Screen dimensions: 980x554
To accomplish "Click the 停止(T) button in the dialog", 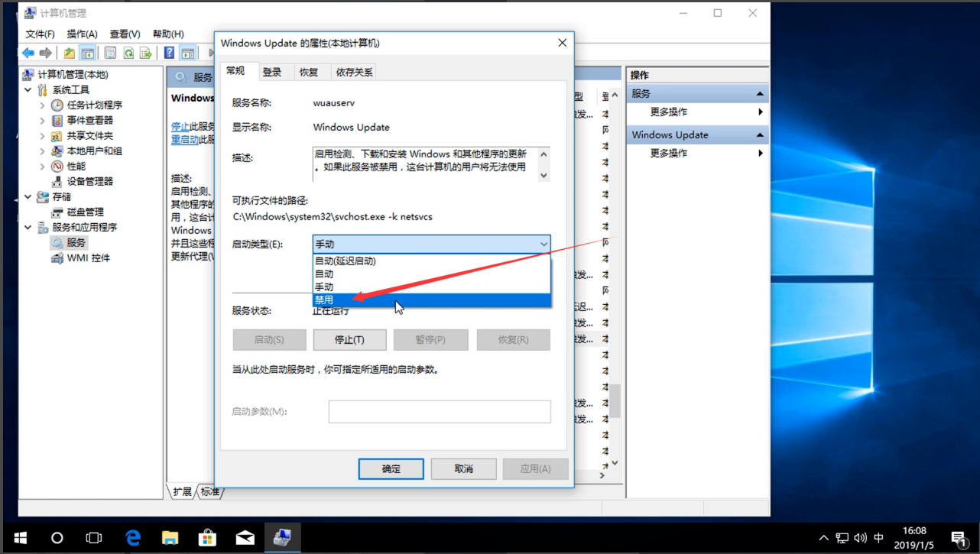I will tap(349, 339).
